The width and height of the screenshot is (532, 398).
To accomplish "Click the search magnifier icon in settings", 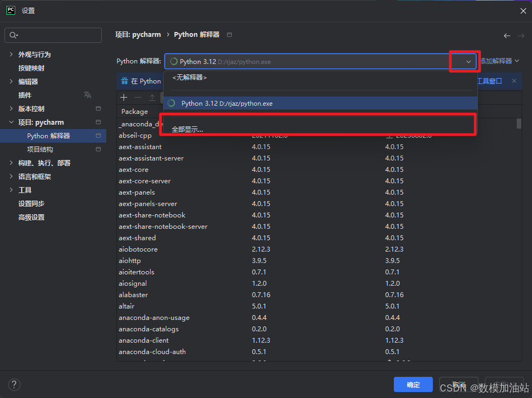I will coord(13,35).
